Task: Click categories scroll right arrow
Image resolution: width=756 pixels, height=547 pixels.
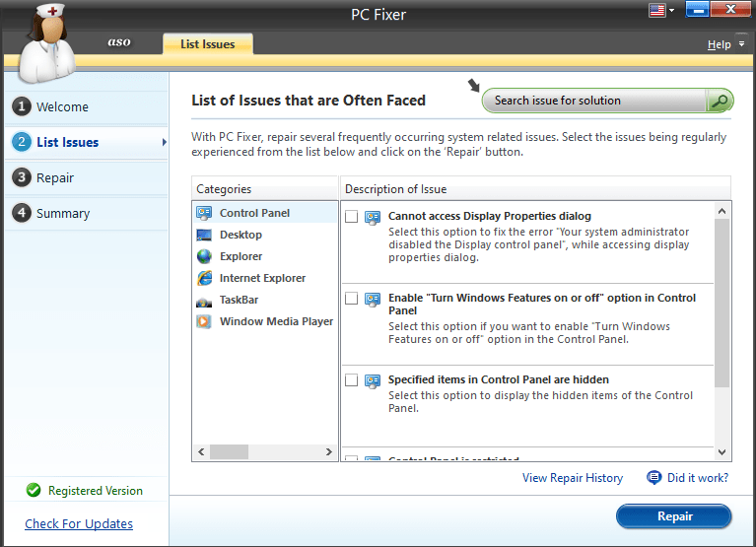Action: pos(329,452)
